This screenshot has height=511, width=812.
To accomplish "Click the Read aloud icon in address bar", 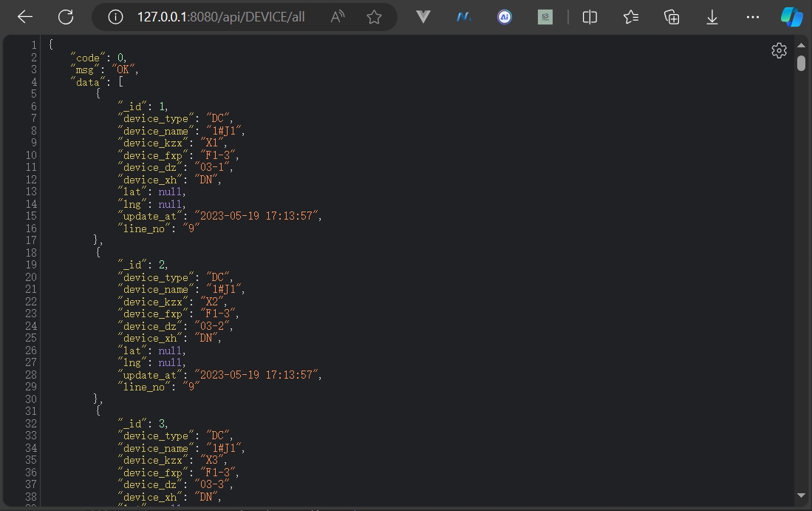I will point(338,17).
